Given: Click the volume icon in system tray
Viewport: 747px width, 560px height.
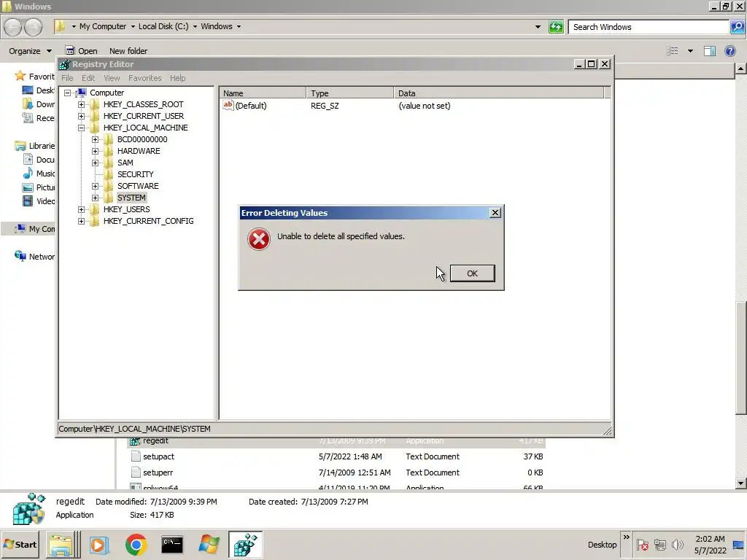Looking at the screenshot, I should tap(677, 544).
